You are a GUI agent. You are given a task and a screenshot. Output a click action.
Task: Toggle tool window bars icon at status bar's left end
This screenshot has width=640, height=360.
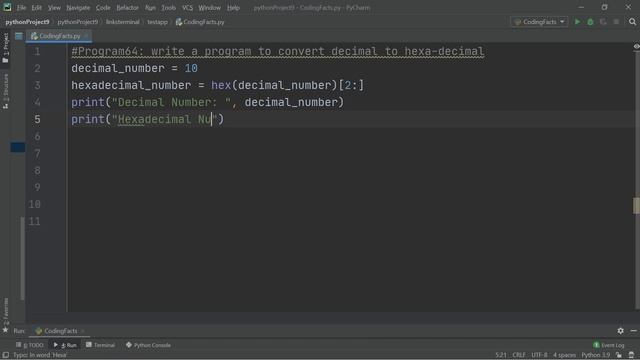pyautogui.click(x=5, y=355)
